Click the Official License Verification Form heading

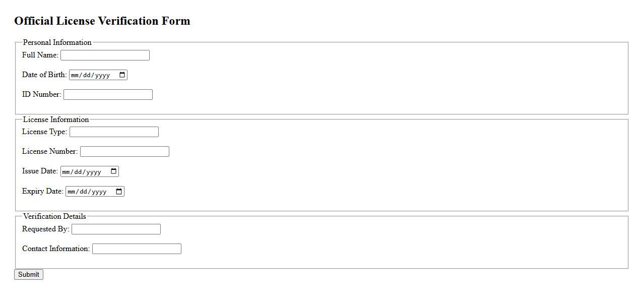pos(102,21)
